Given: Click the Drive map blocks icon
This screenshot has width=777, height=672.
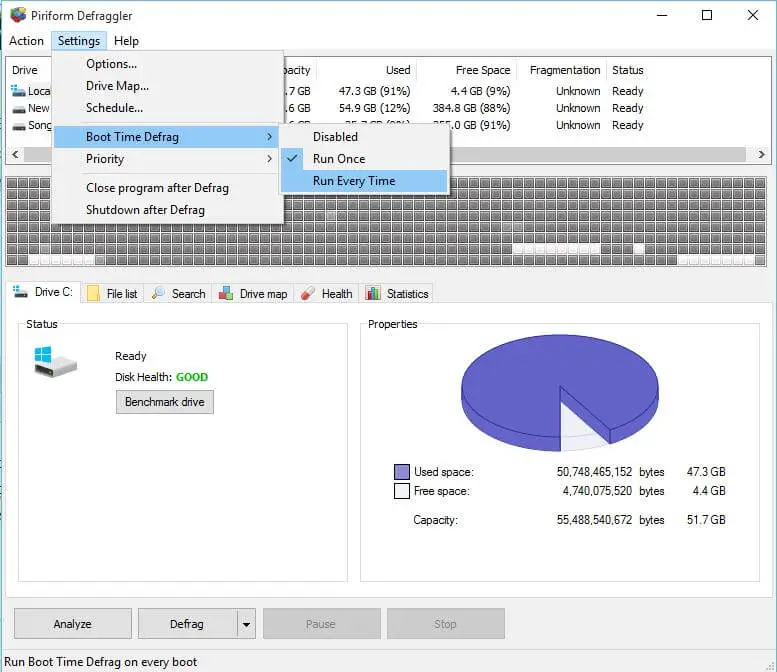Looking at the screenshot, I should 226,293.
